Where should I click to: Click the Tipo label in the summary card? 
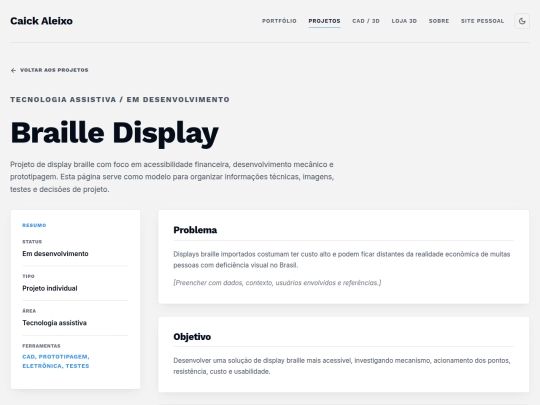pyautogui.click(x=28, y=276)
